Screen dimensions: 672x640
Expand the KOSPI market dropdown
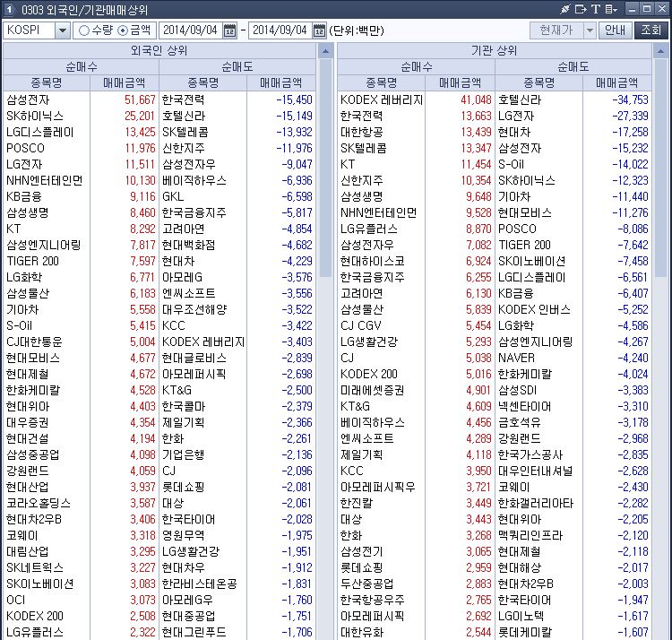click(x=63, y=30)
